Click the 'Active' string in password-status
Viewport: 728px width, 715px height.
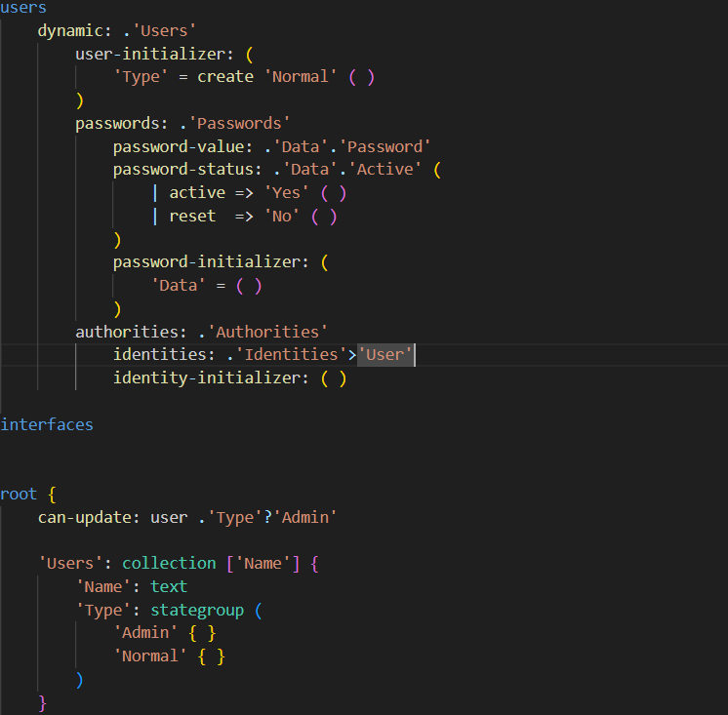389,170
